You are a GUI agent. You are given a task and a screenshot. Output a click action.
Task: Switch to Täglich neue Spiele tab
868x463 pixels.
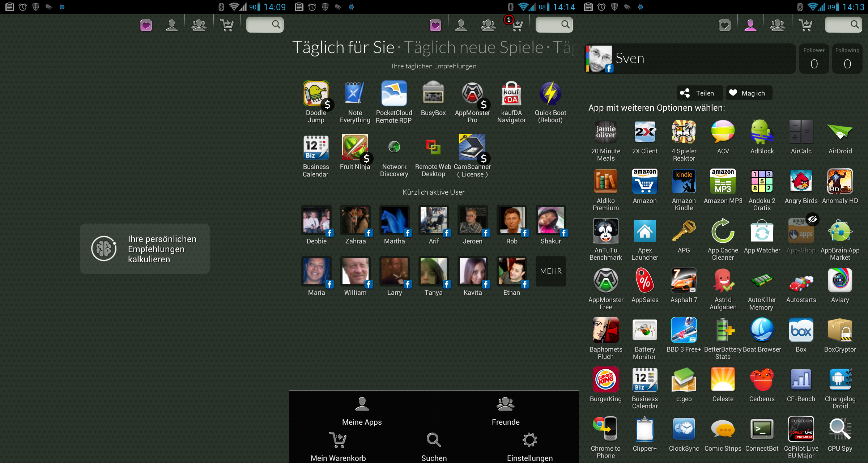point(473,47)
